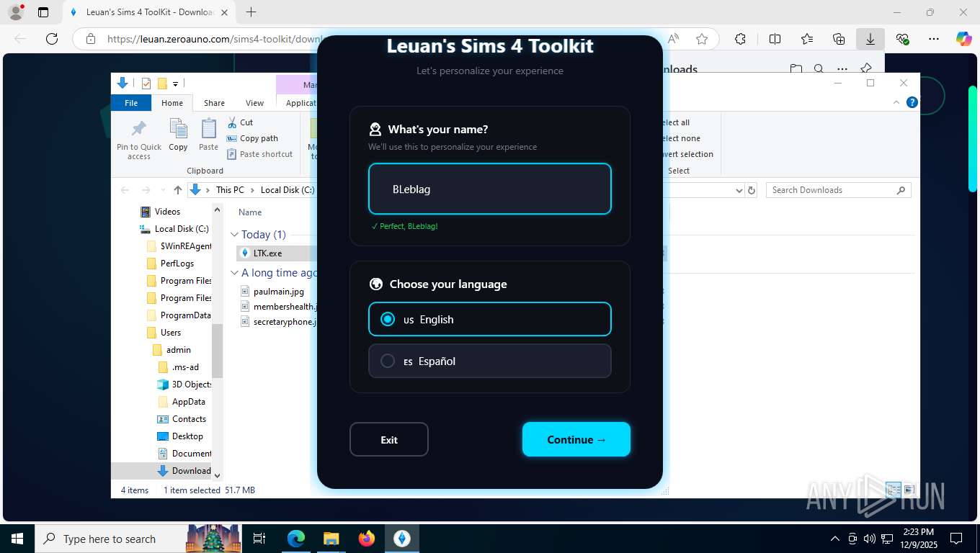Click This PC in the address breadcrumb
The width and height of the screenshot is (980, 553).
[230, 190]
